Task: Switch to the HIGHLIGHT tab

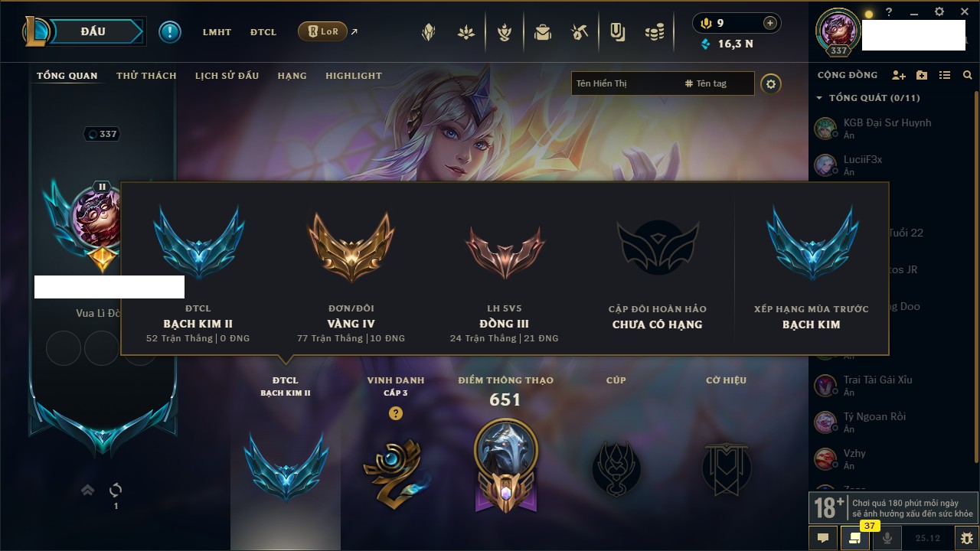Action: [x=354, y=76]
